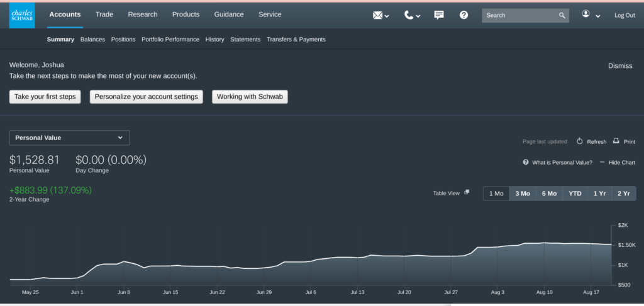This screenshot has height=306, width=644.
Task: Click the Charles Schwab logo
Action: [22, 15]
